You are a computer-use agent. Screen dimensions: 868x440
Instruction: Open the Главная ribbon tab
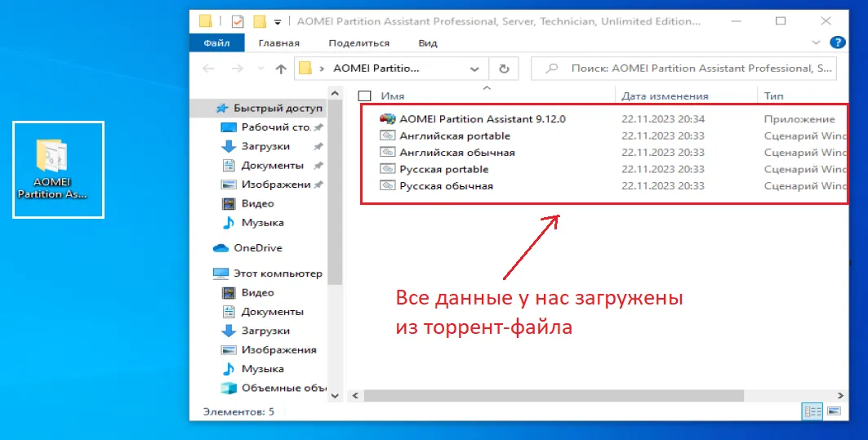click(x=279, y=42)
